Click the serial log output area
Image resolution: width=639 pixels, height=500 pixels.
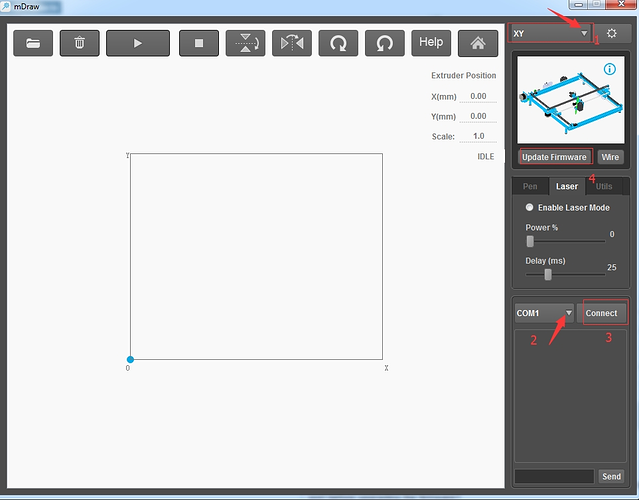(570, 396)
